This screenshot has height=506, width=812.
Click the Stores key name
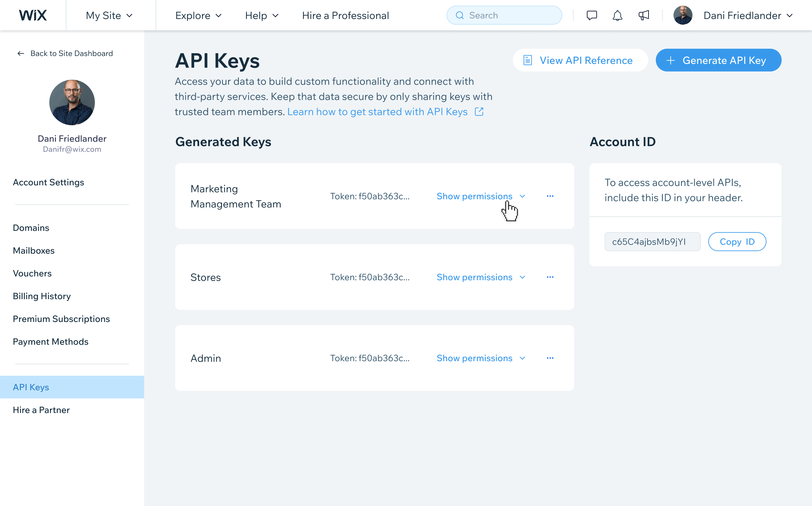click(206, 277)
